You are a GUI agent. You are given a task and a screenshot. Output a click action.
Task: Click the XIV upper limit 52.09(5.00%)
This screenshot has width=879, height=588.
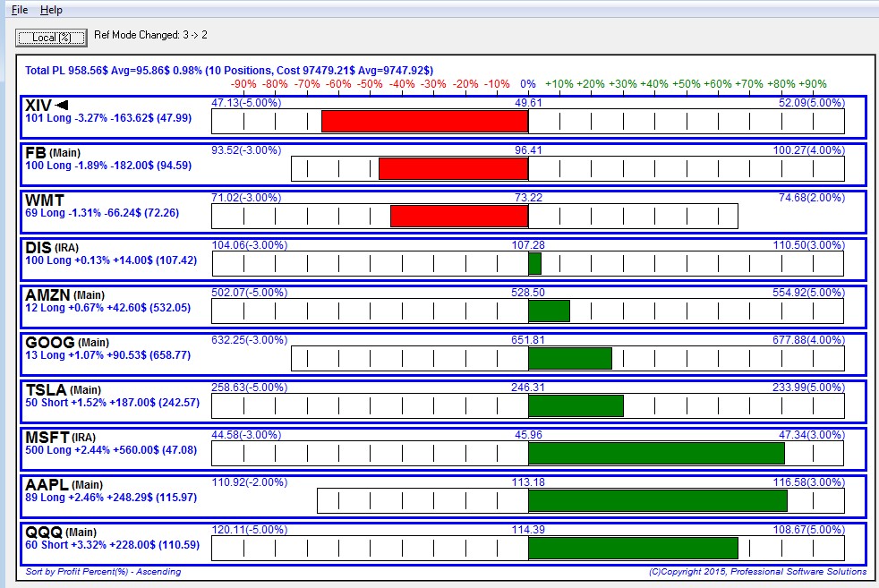(811, 103)
